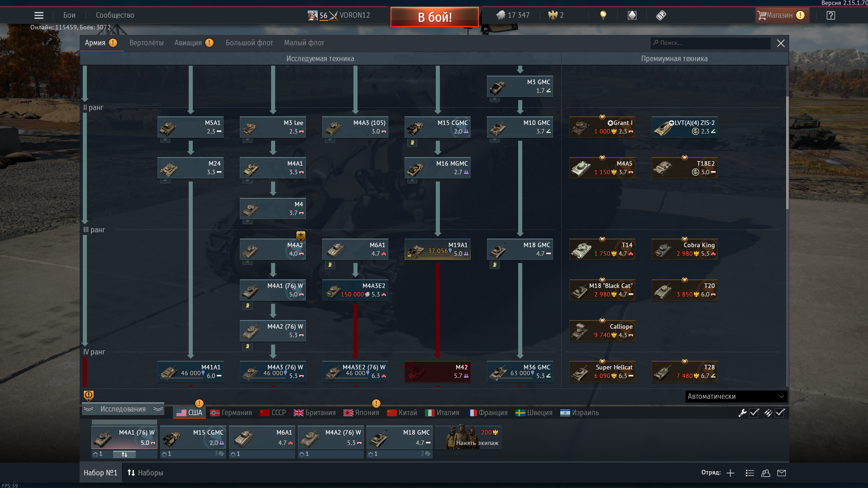The width and height of the screenshot is (868, 488).
Task: Select M19A1 vehicle being researched
Action: [438, 249]
